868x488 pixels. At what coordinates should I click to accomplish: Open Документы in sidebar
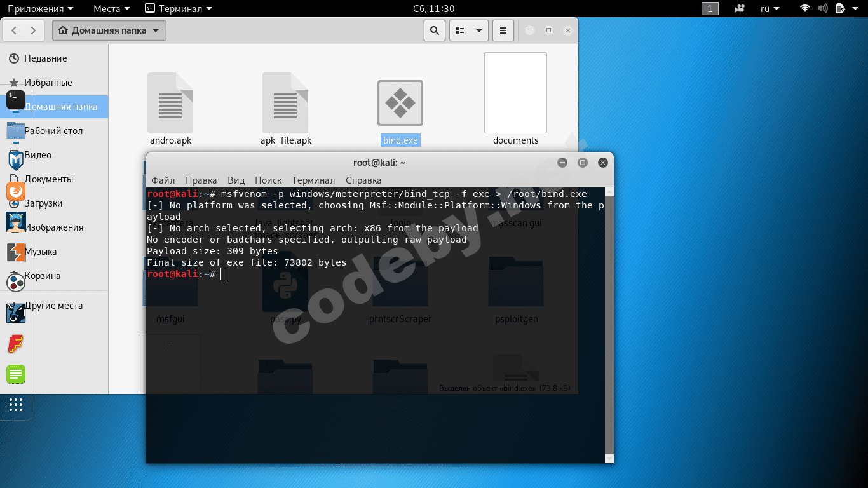[x=55, y=179]
